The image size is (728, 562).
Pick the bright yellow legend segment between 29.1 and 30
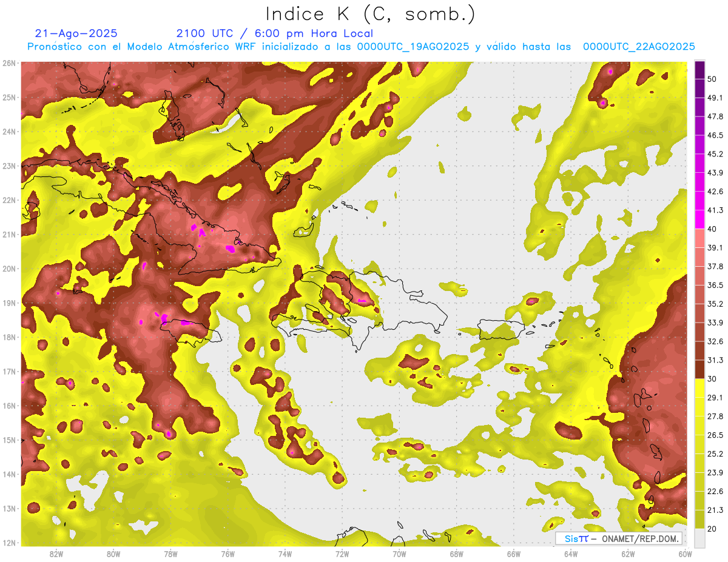coord(699,388)
